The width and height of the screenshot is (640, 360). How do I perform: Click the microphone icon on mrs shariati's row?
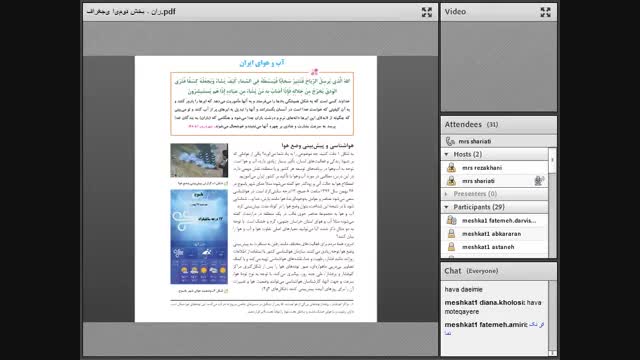[539, 180]
